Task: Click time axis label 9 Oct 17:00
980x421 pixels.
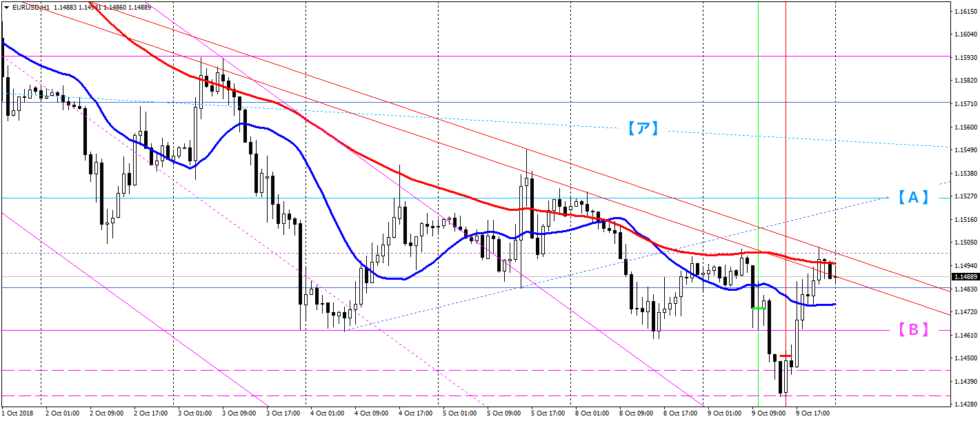Action: [814, 414]
